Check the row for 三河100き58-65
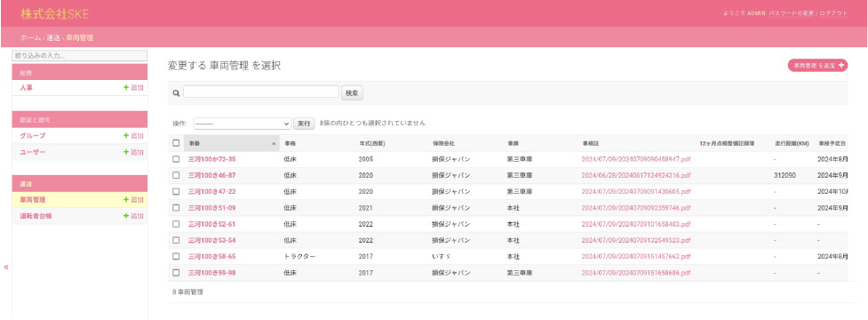Image resolution: width=868 pixels, height=320 pixels. tap(176, 256)
